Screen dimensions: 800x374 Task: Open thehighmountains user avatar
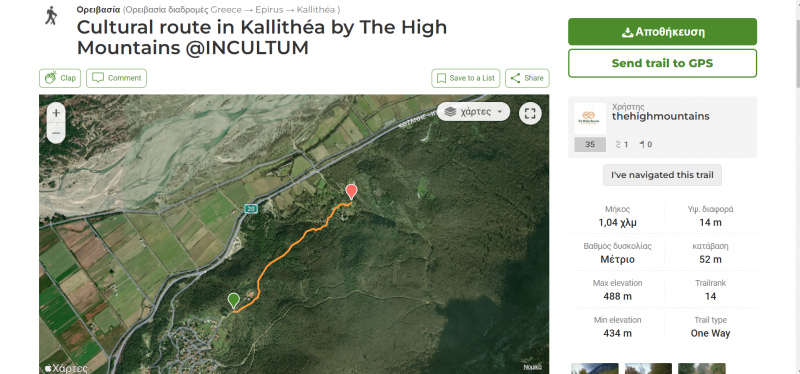coord(590,118)
